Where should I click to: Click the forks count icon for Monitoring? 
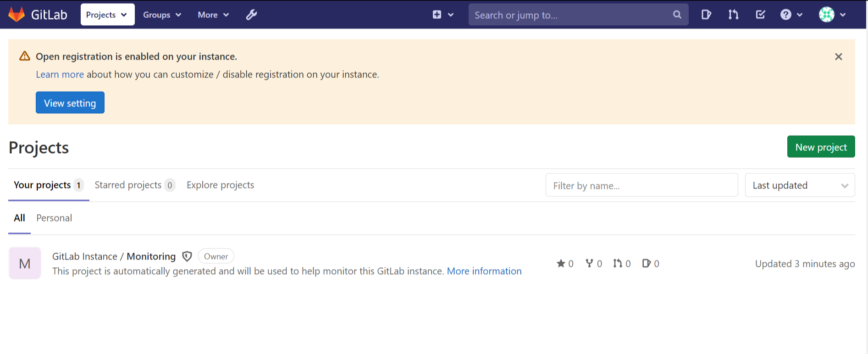tap(590, 263)
